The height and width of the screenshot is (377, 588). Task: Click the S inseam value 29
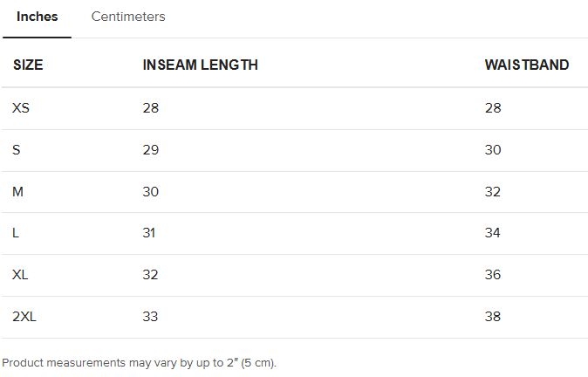151,150
